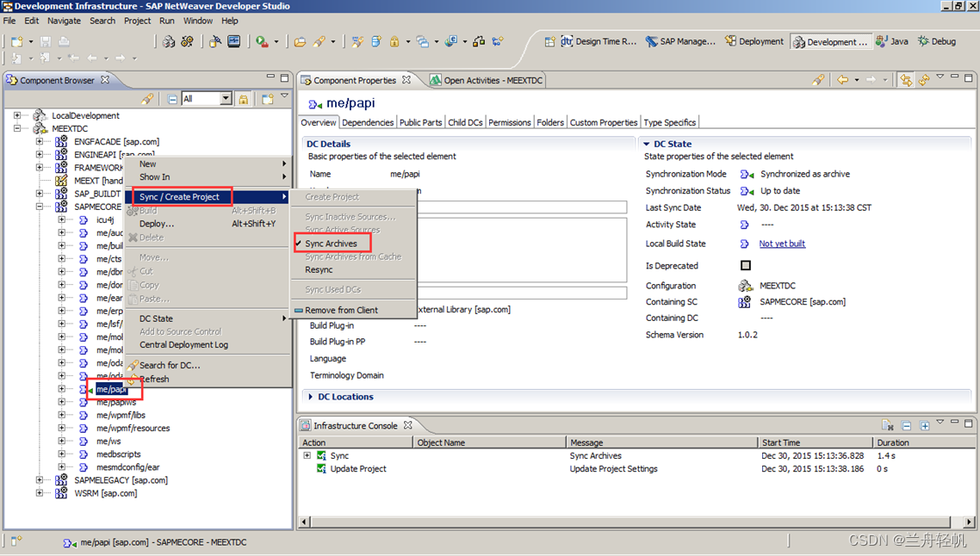Expand WSRM [sap.com] node

tap(40, 493)
